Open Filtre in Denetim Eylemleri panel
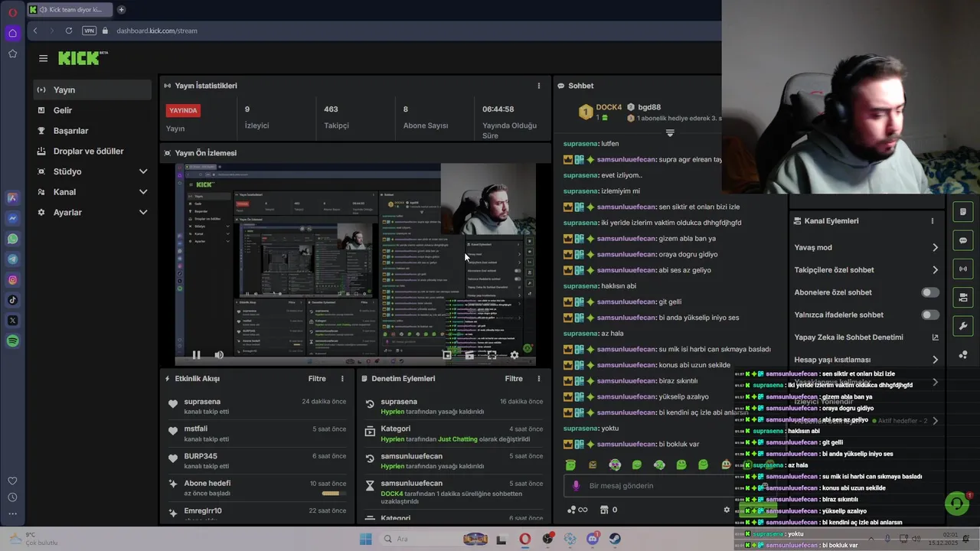Image resolution: width=980 pixels, height=551 pixels. (x=514, y=379)
